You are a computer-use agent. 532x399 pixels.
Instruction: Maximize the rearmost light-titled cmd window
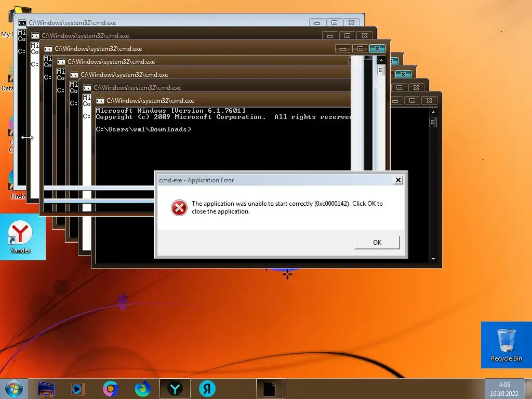pos(334,23)
